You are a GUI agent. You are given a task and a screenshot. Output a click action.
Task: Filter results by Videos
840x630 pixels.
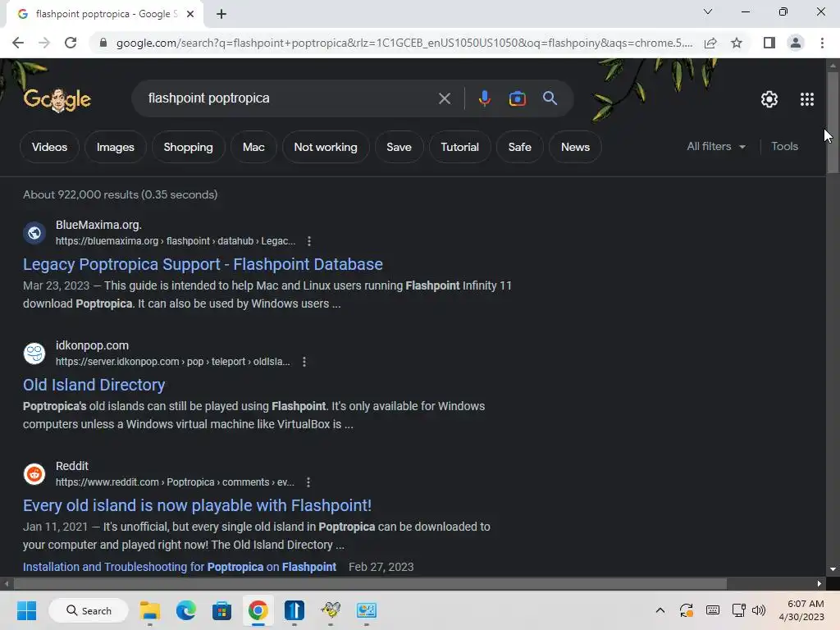[x=49, y=147]
